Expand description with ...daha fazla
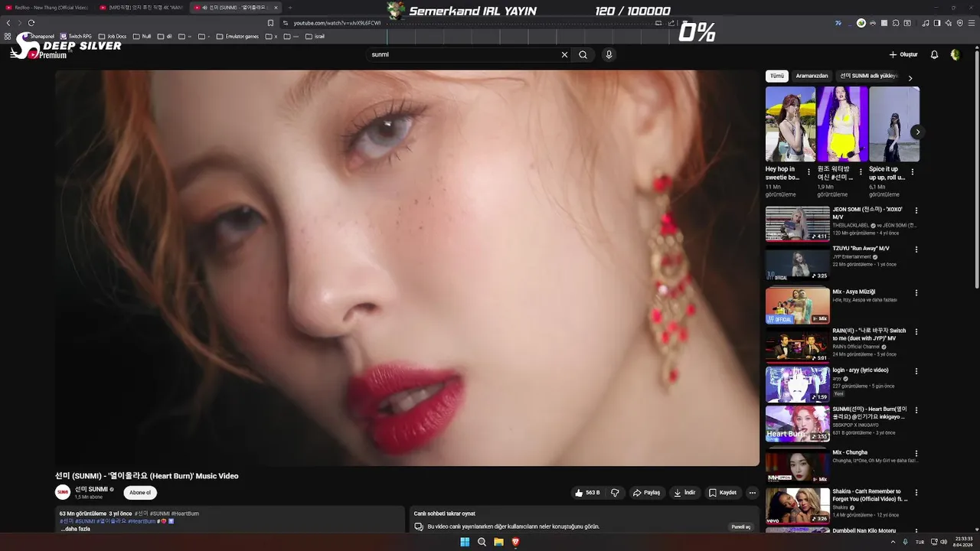This screenshot has height=551, width=980. [x=76, y=529]
